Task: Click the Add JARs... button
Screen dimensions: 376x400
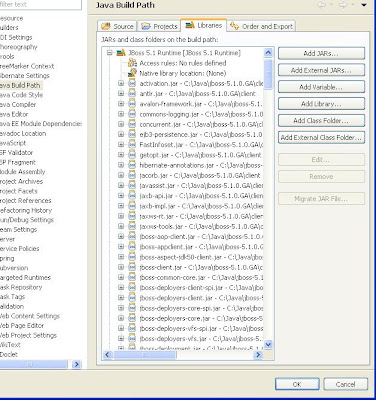Action: (321, 53)
